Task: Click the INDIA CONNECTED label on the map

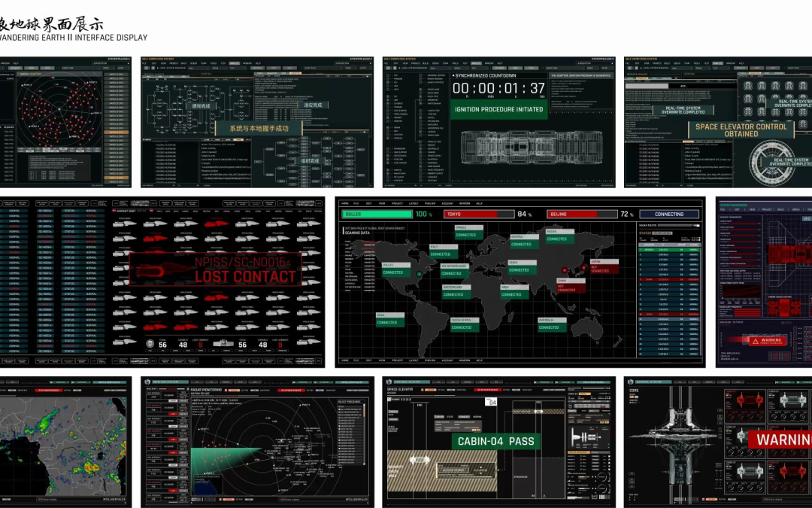Action: point(515,292)
